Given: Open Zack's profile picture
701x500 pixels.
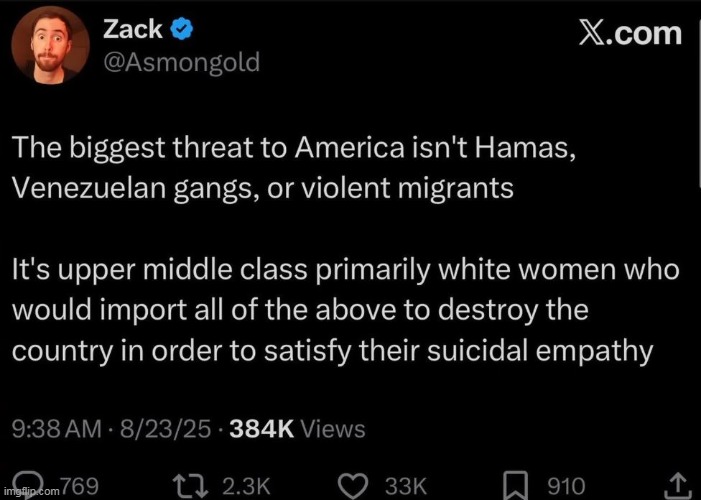Looking at the screenshot, I should pos(51,45).
